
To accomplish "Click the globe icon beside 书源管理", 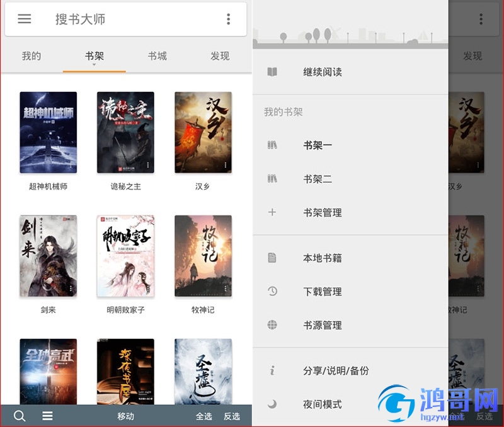I will click(272, 325).
